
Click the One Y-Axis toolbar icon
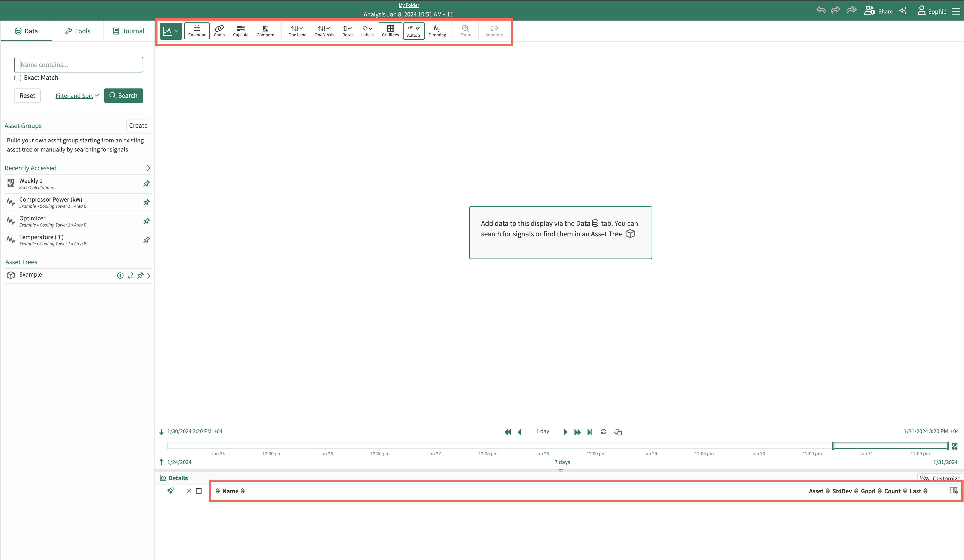pos(324,31)
